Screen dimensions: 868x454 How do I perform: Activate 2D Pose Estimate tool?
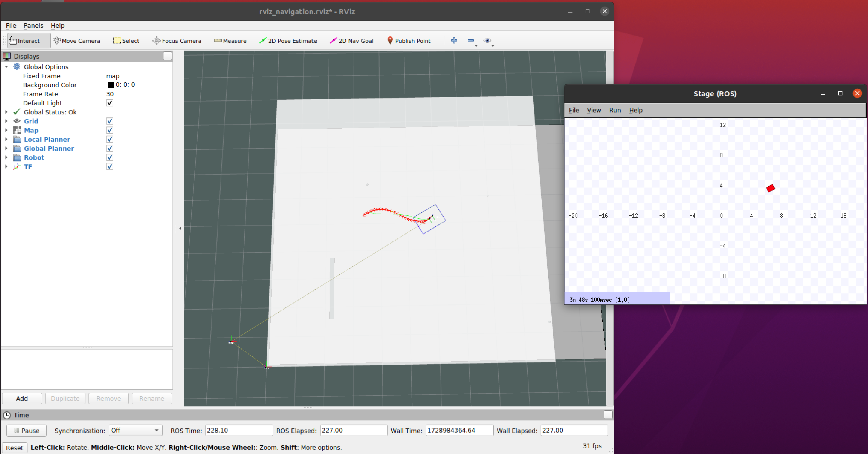[288, 40]
